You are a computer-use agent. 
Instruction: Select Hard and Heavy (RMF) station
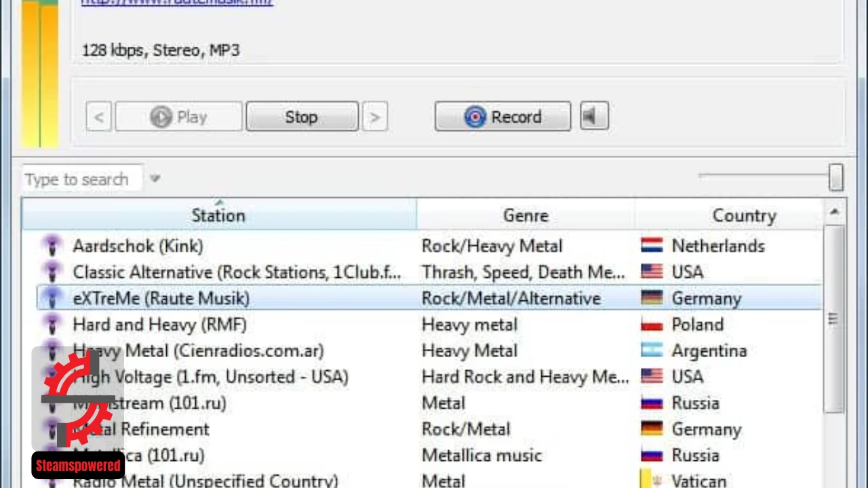coord(160,325)
